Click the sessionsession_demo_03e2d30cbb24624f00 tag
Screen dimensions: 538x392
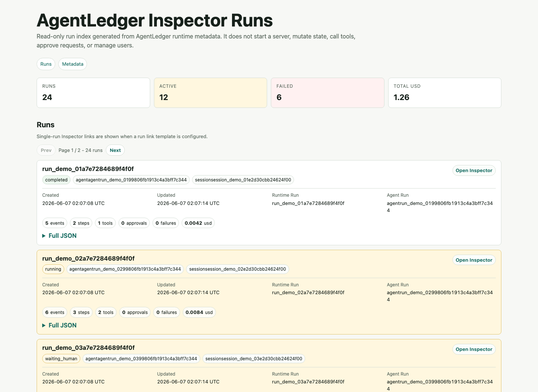(254, 359)
